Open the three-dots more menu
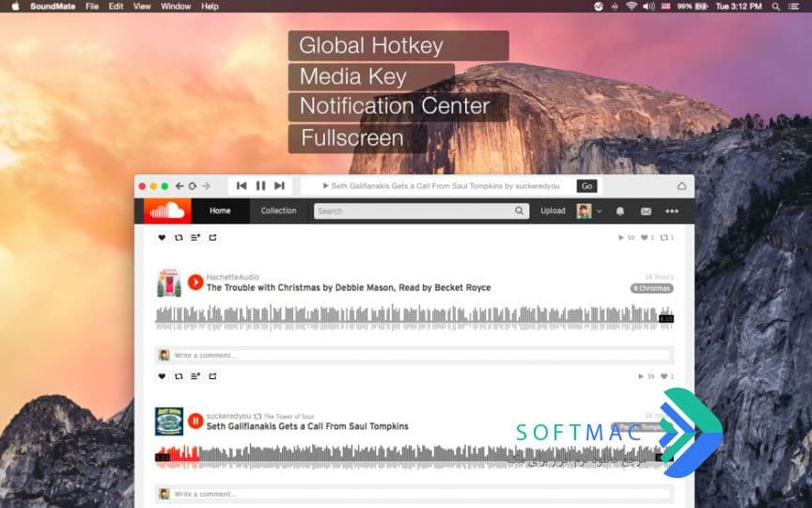This screenshot has width=812, height=508. coord(672,211)
